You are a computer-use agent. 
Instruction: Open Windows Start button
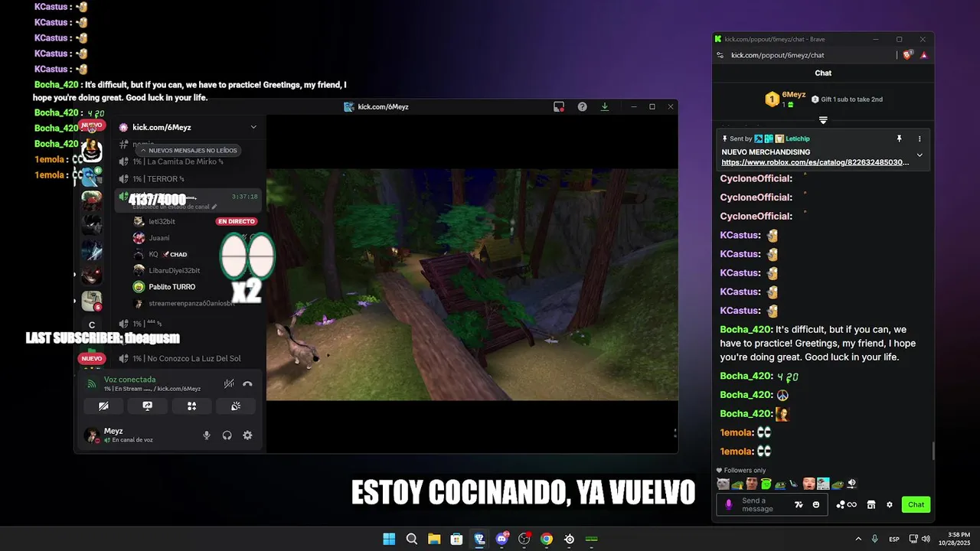click(x=389, y=539)
